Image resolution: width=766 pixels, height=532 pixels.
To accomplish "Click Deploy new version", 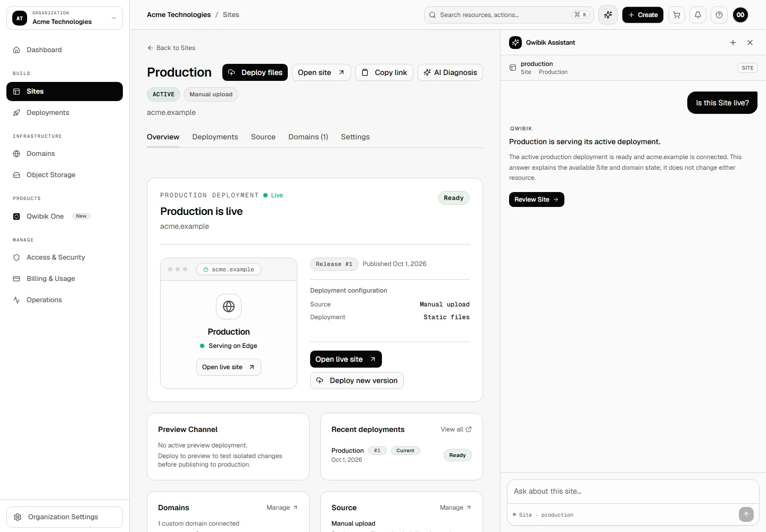I will tap(357, 380).
